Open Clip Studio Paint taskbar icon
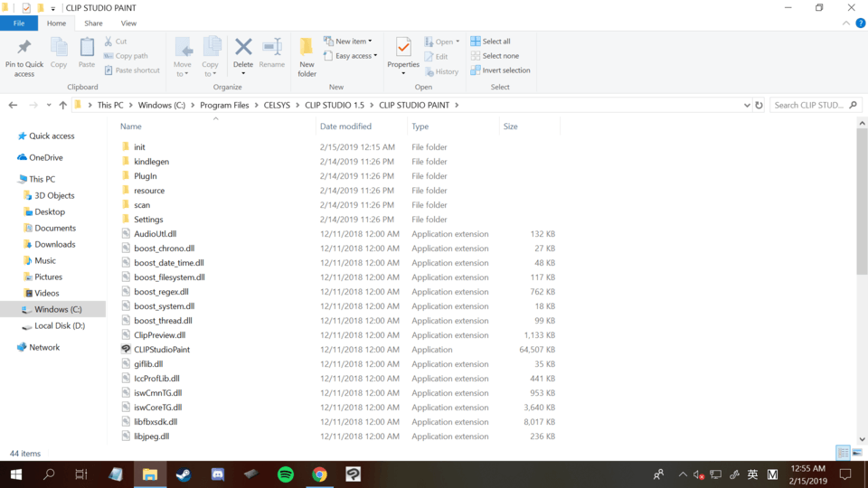Screen dimensions: 868x488 click(x=354, y=474)
